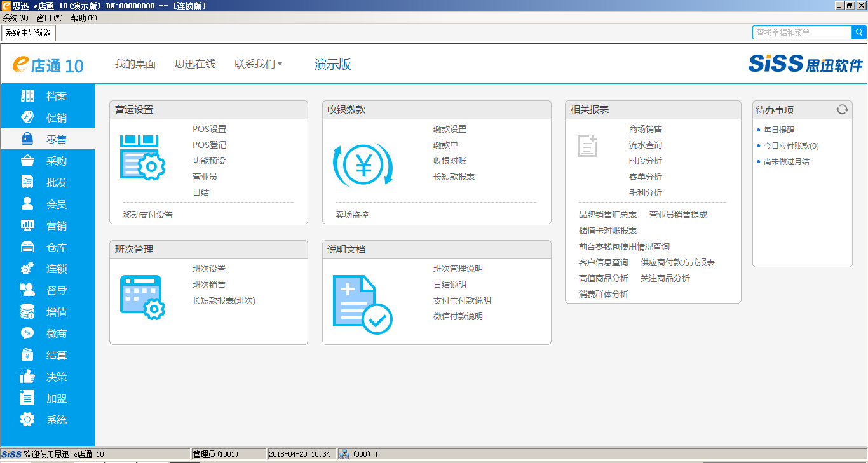This screenshot has height=463, width=868.
Task: Open the 档案 sidebar icon
Action: pyautogui.click(x=27, y=96)
